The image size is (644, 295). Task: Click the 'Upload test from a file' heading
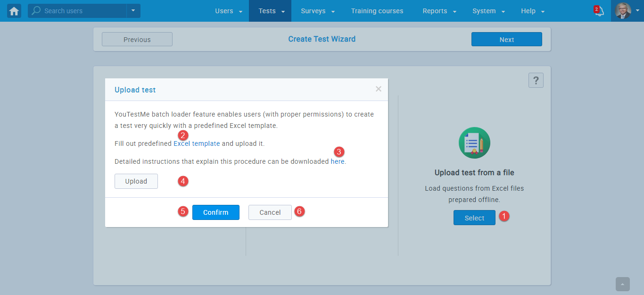474,173
